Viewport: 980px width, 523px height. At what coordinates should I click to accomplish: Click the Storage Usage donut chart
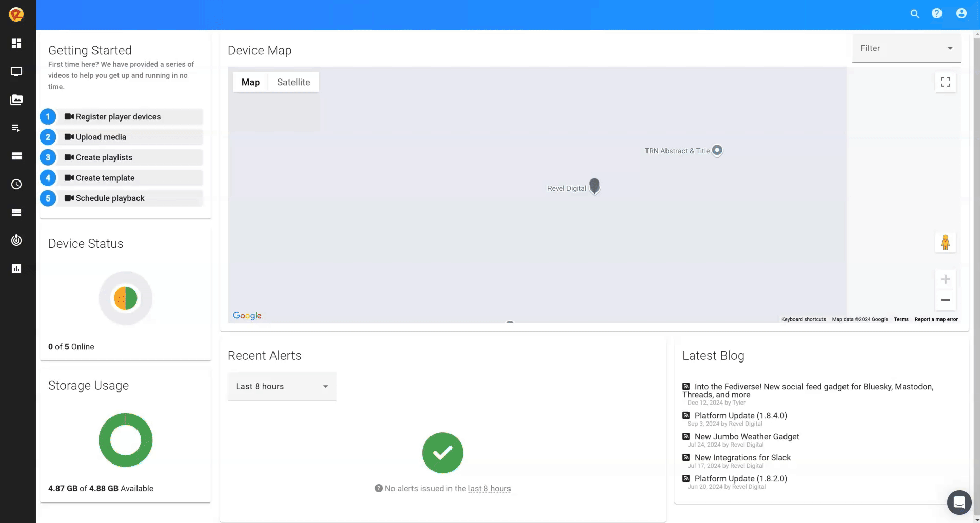click(126, 440)
